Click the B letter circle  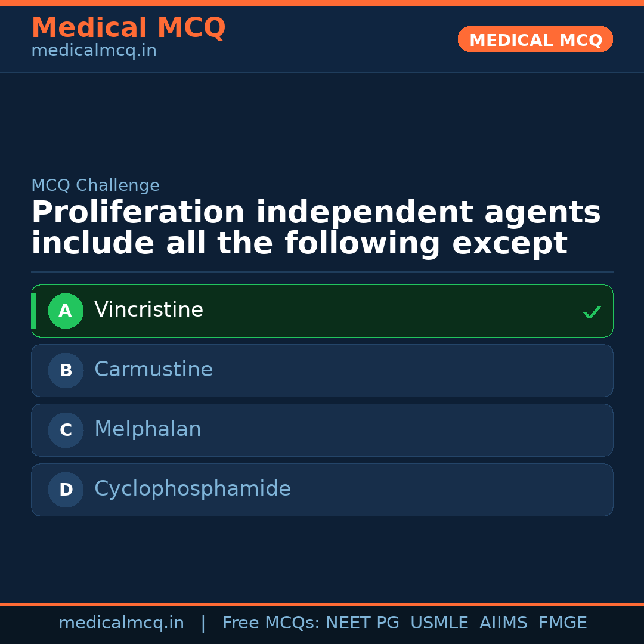pos(66,370)
